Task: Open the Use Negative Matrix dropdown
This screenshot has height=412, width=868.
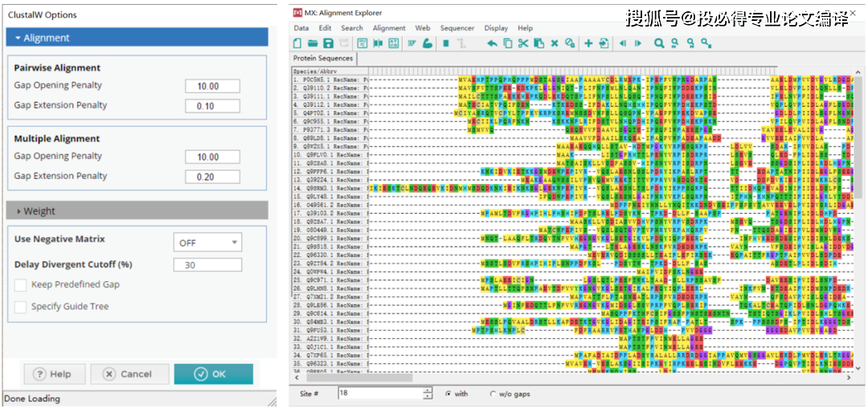Action: click(x=207, y=242)
